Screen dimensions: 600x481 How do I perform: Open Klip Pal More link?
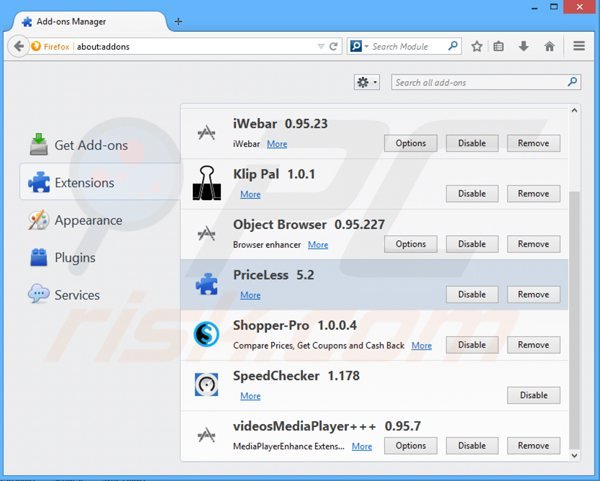pyautogui.click(x=250, y=194)
